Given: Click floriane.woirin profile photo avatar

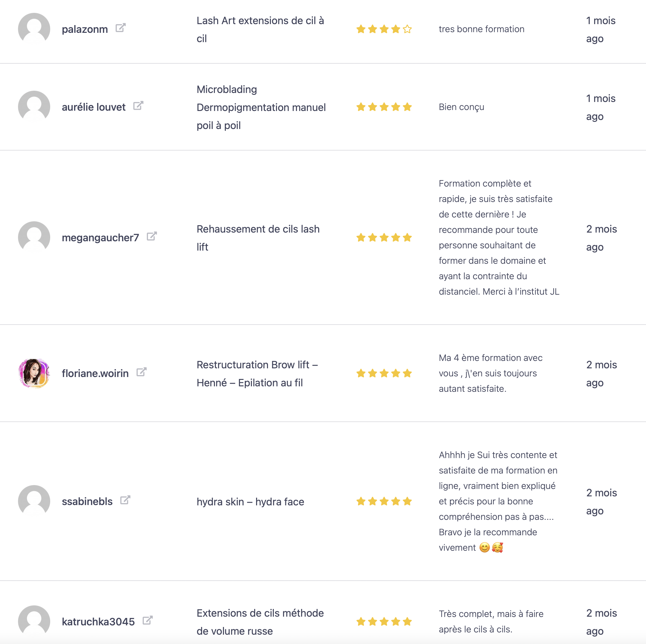Looking at the screenshot, I should point(34,373).
